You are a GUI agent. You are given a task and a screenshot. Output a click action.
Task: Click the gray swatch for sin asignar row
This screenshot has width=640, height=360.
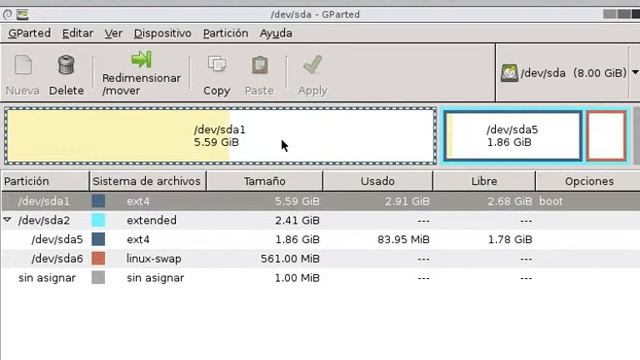98,278
